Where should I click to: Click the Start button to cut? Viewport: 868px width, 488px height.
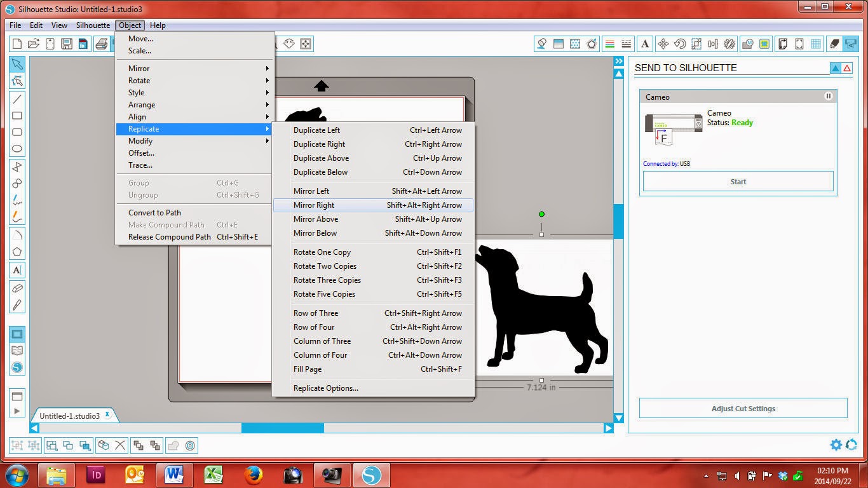pos(738,181)
